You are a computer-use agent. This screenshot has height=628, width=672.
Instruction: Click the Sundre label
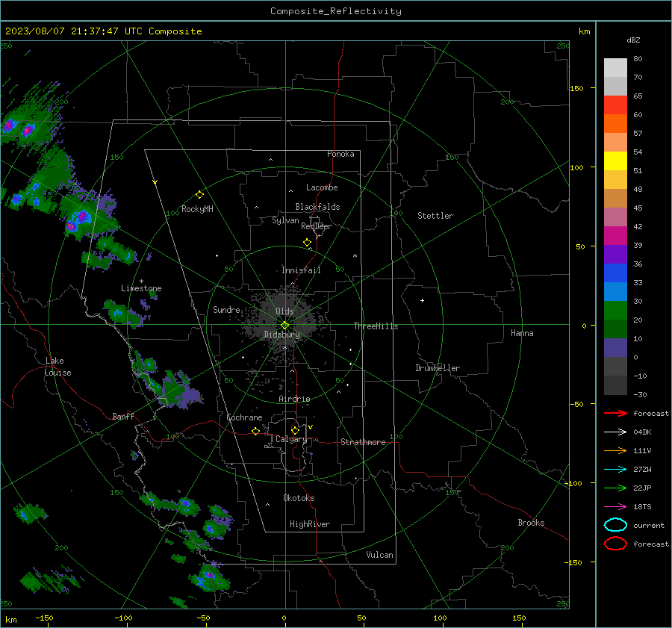click(226, 309)
